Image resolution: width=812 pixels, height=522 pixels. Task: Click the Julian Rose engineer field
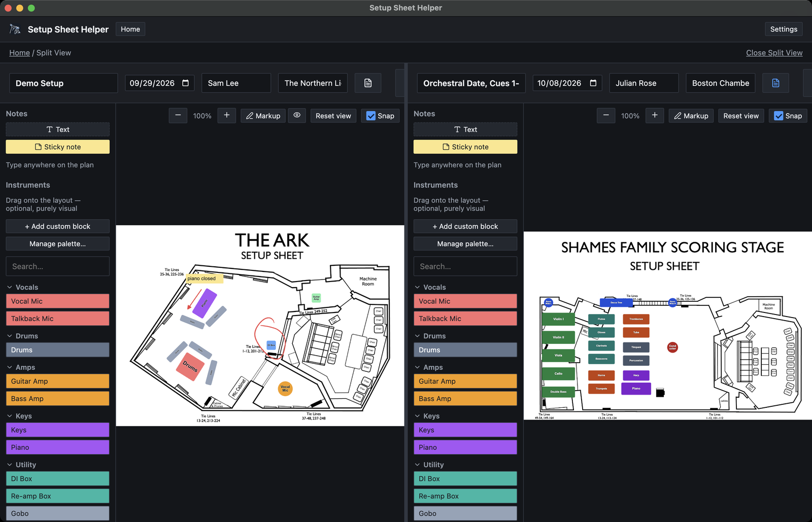pyautogui.click(x=644, y=83)
